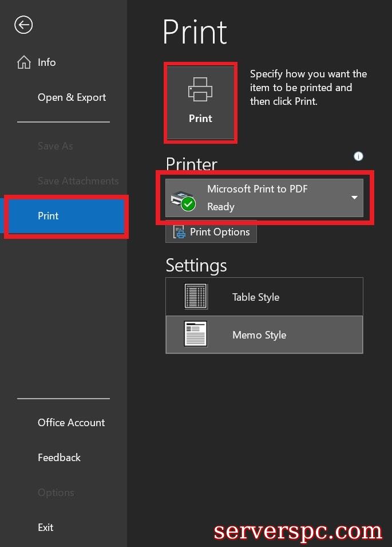This screenshot has height=547, width=392.
Task: Open the Feedback page
Action: coord(59,458)
